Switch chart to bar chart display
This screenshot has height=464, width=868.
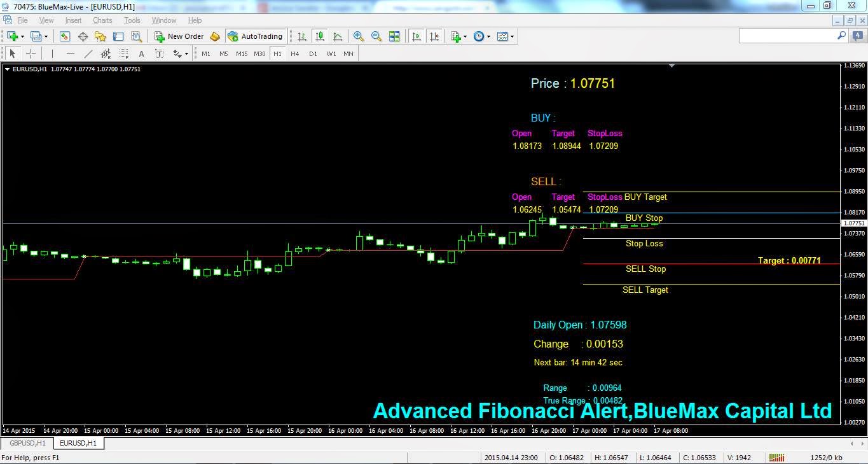click(302, 36)
